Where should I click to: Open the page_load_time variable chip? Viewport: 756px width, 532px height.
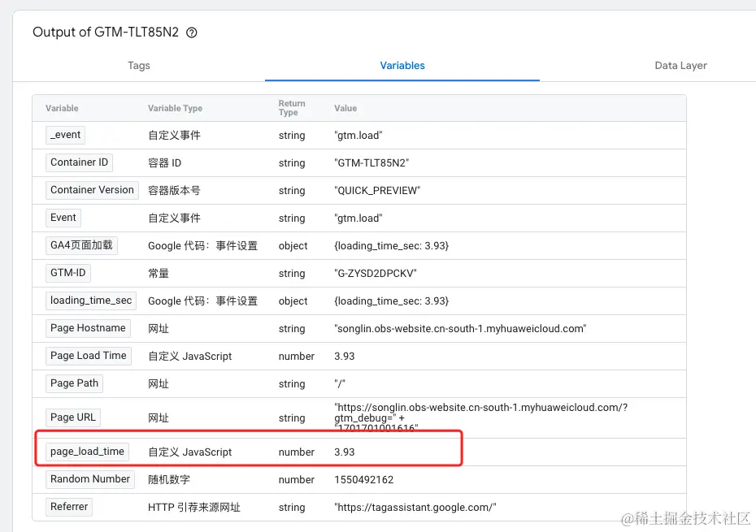point(87,452)
